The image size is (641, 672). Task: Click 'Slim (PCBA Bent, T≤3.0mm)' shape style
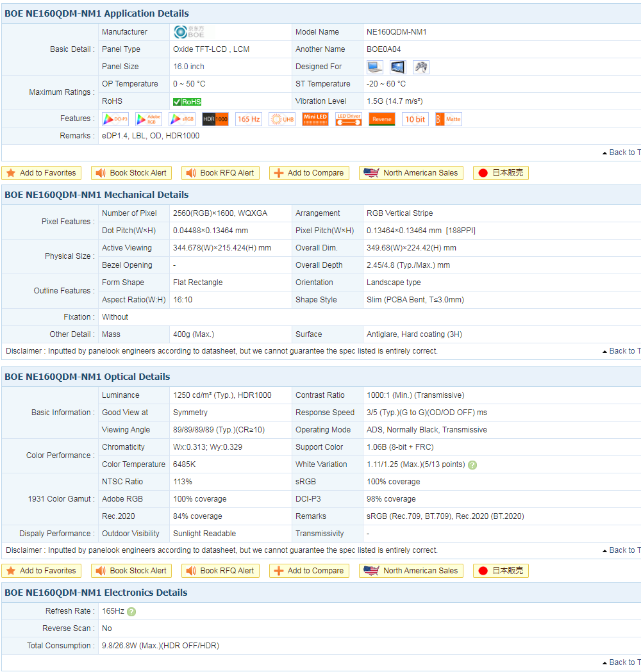coord(415,300)
